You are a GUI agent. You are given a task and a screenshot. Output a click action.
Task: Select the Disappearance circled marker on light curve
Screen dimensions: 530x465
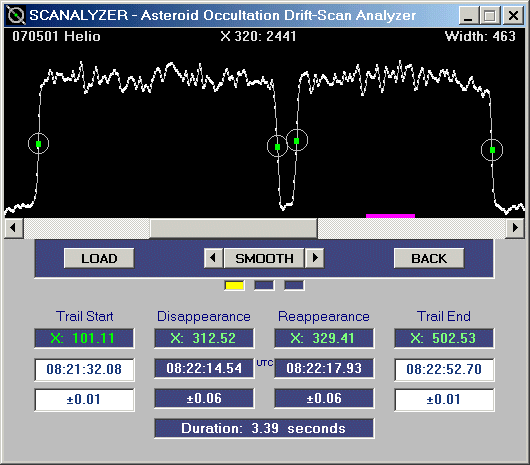pos(278,147)
